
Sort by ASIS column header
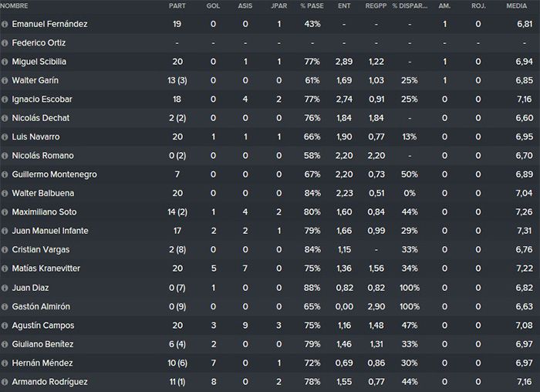[x=245, y=6]
